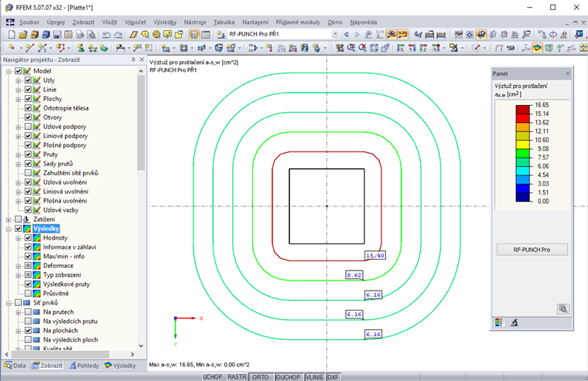The image size is (588, 381).
Task: Open the Soubor menu
Action: tap(29, 22)
